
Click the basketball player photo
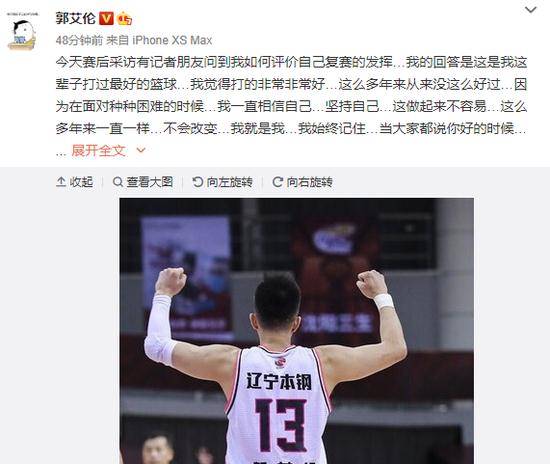coord(297,331)
